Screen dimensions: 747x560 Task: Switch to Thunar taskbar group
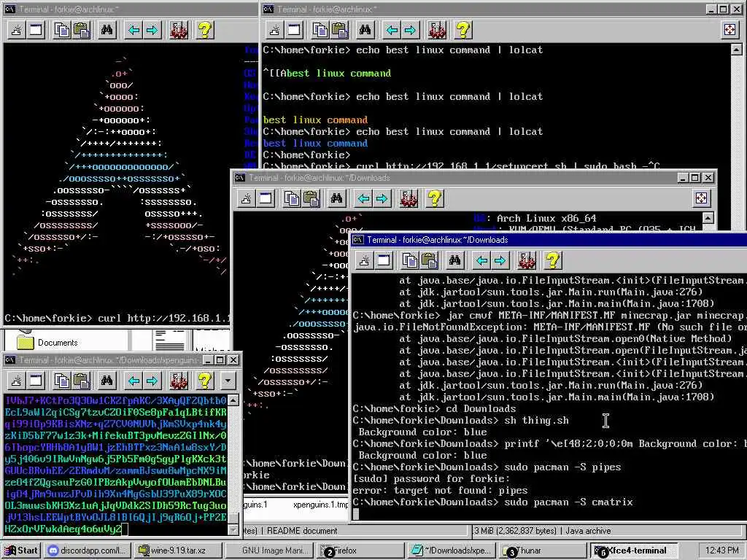(x=543, y=551)
